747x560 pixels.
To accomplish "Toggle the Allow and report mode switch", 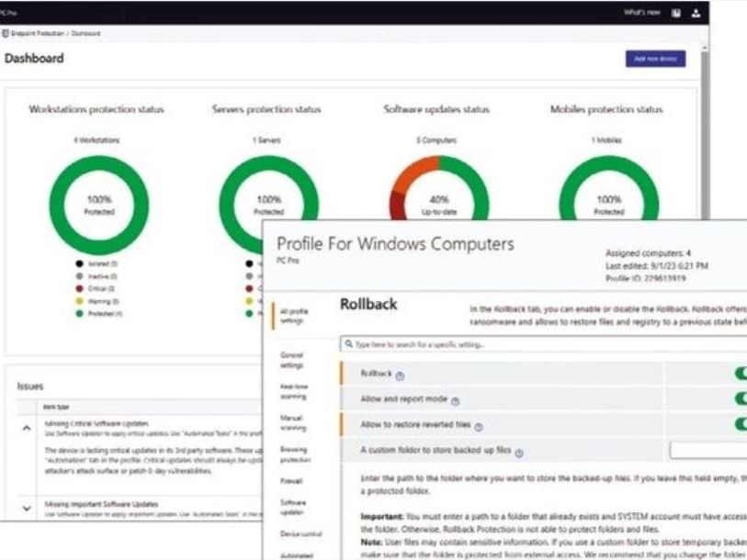I will pos(741,398).
